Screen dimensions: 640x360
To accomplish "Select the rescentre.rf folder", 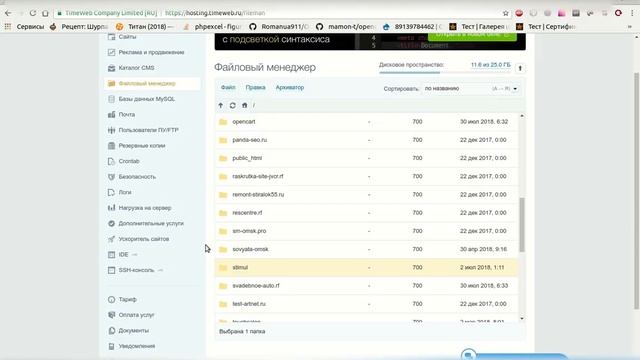I will pyautogui.click(x=366, y=213).
